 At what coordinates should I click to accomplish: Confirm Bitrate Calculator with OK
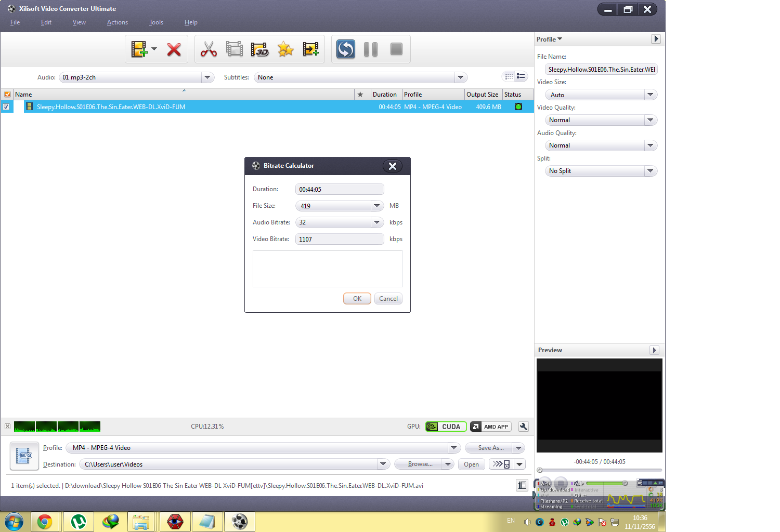coord(357,299)
